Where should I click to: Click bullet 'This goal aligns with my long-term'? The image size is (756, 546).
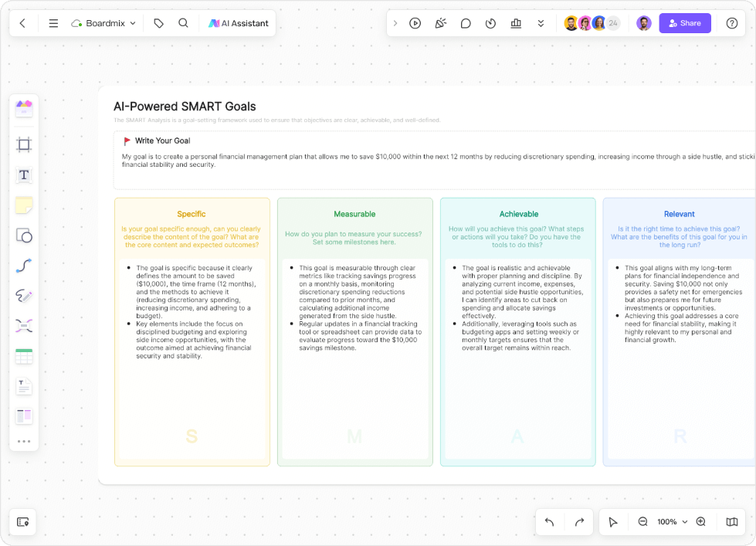tap(683, 288)
